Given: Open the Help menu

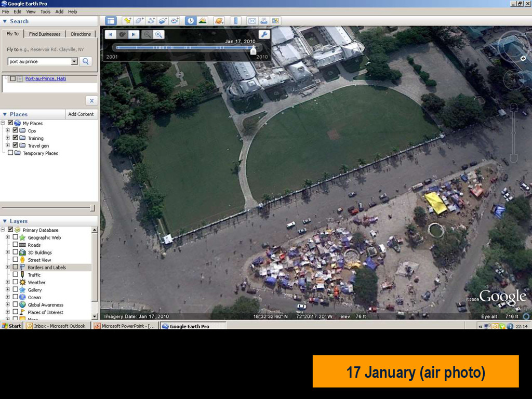Looking at the screenshot, I should pos(73,11).
